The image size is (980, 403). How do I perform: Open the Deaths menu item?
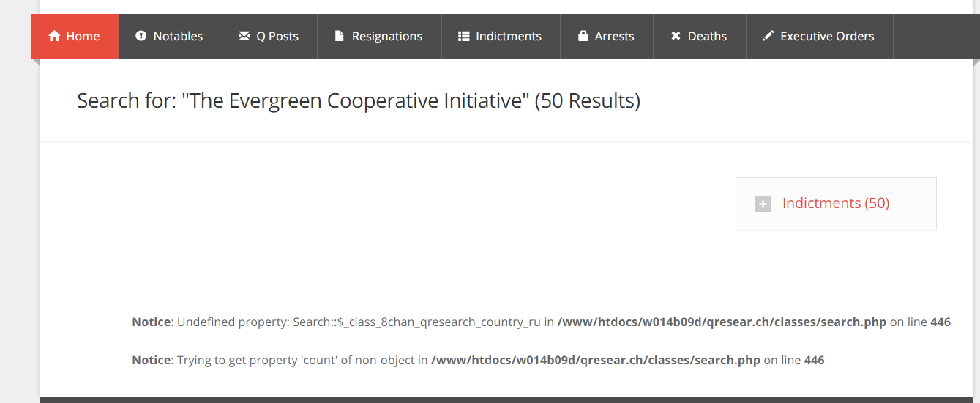click(699, 36)
